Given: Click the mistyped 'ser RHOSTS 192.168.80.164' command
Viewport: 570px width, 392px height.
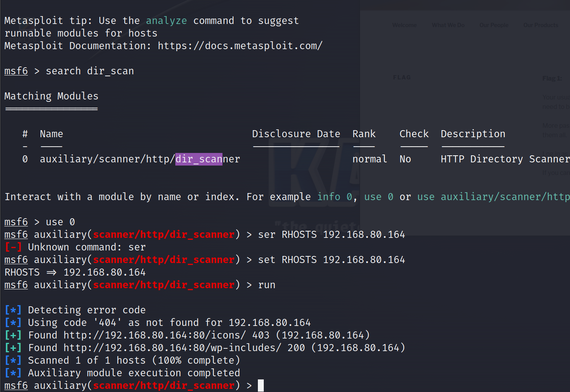Looking at the screenshot, I should pos(331,235).
